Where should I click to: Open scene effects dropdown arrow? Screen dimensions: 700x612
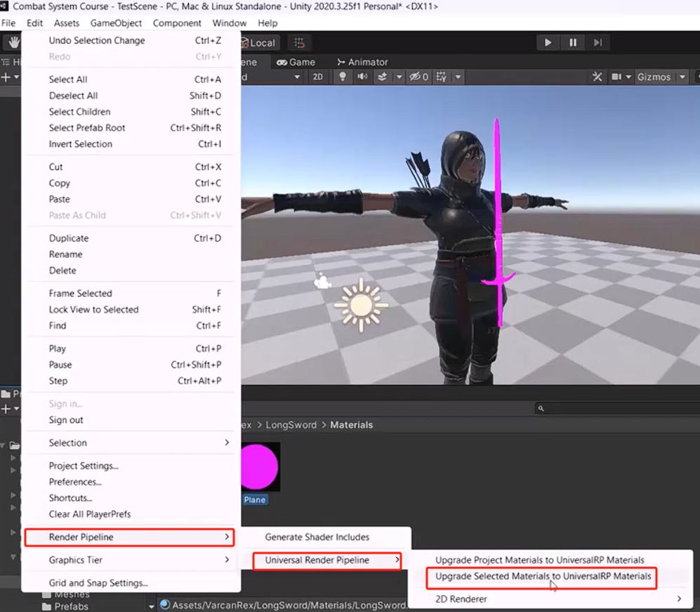click(399, 77)
